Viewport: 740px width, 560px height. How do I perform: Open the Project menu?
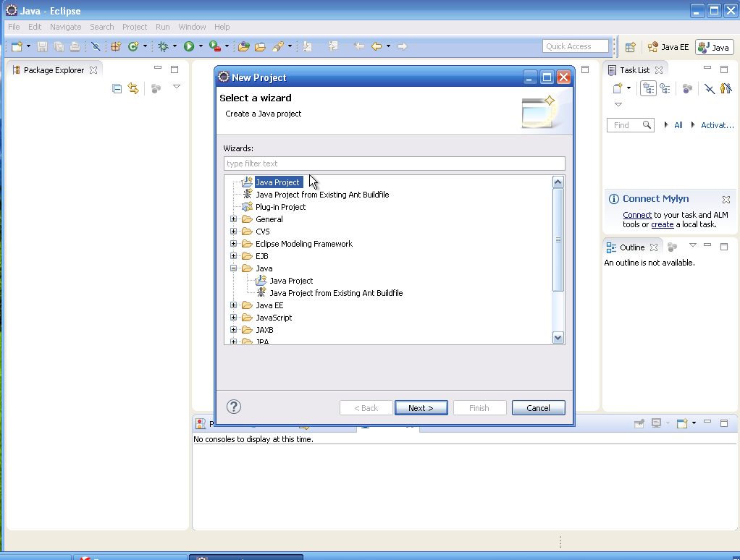tap(135, 27)
